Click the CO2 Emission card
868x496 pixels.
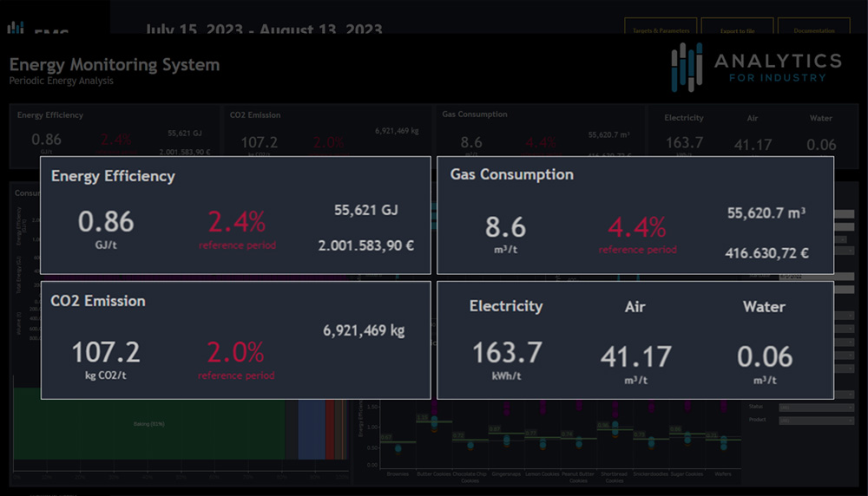pos(235,339)
